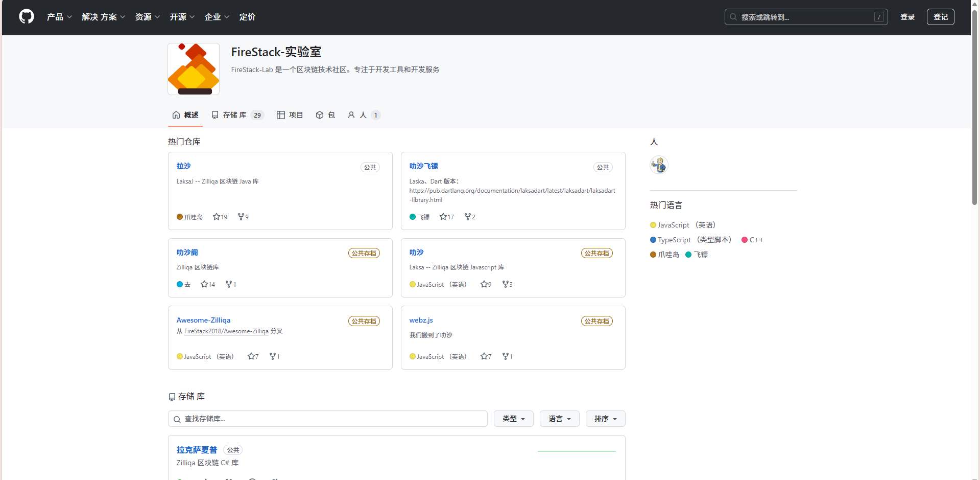Screen dimensions: 980x480
Task: Click the magnifier icon in top search bar
Action: (x=733, y=16)
